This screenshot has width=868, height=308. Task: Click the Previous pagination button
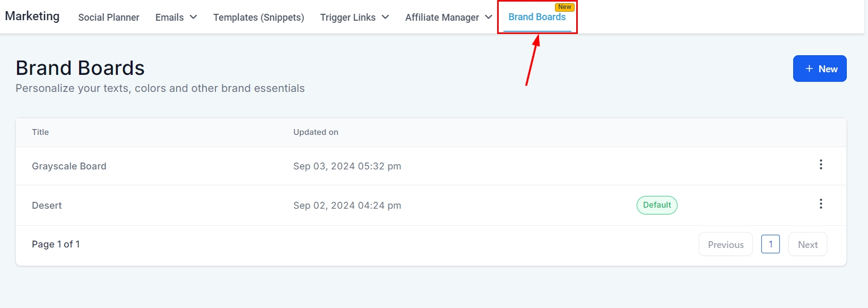pyautogui.click(x=725, y=245)
